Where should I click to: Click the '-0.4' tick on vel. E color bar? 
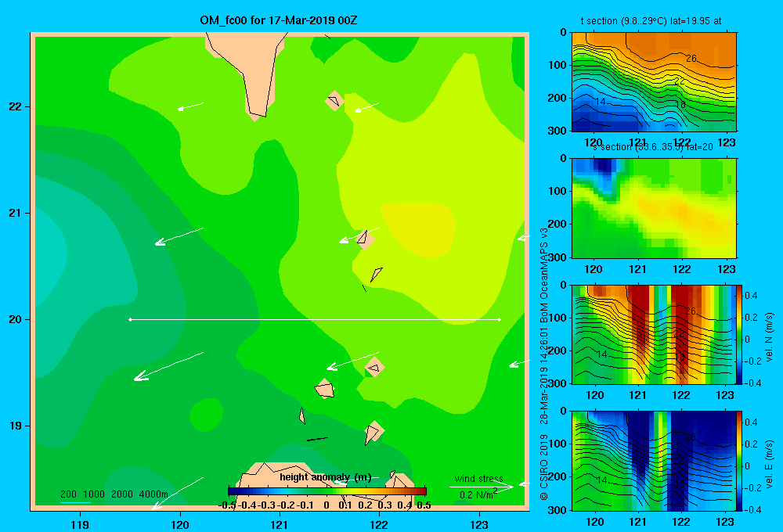pyautogui.click(x=752, y=509)
